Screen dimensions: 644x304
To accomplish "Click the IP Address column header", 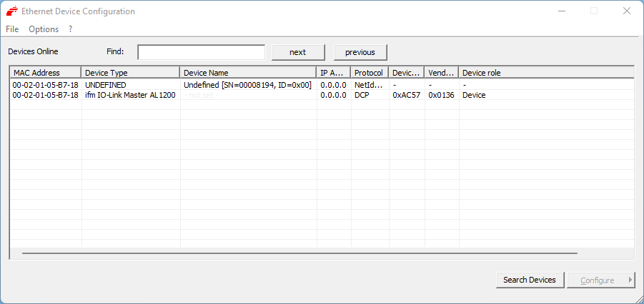I will click(x=333, y=73).
